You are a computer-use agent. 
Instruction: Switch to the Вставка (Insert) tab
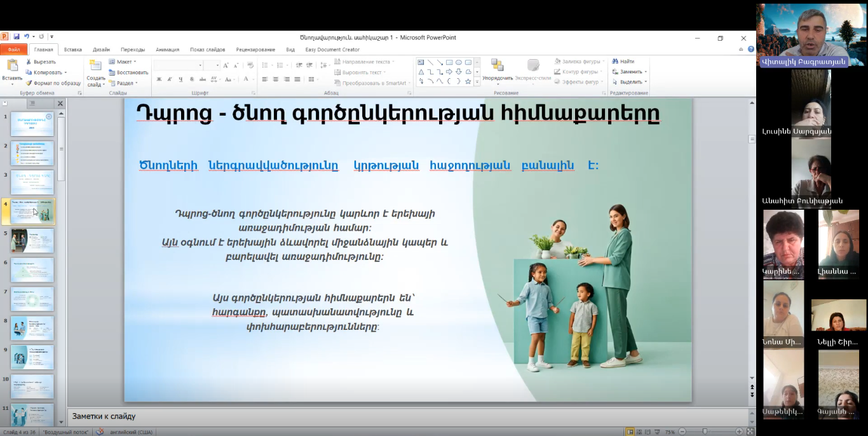(x=73, y=49)
